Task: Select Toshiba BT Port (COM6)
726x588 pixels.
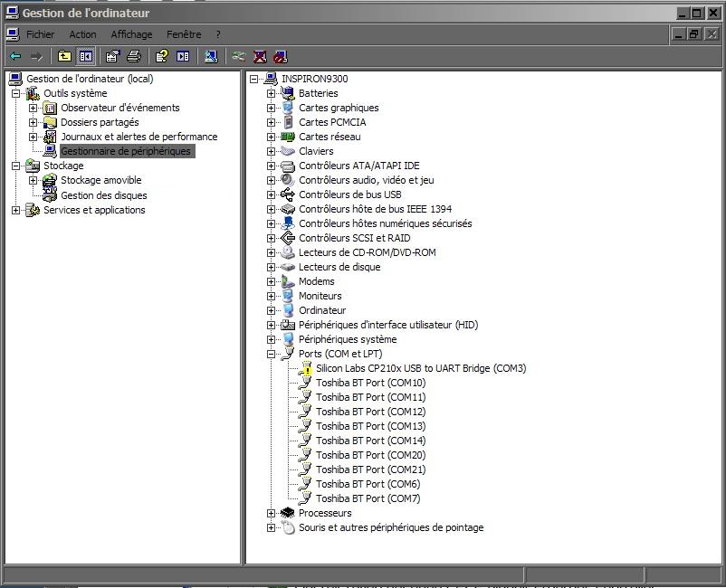Action: pyautogui.click(x=368, y=484)
